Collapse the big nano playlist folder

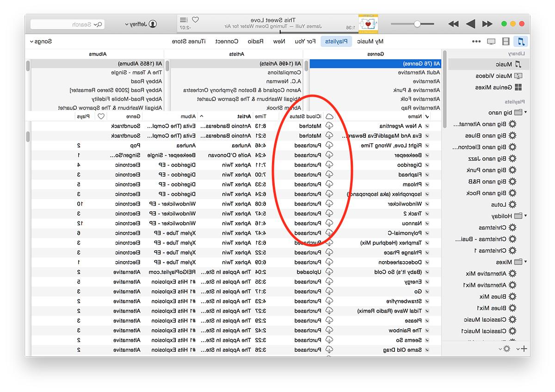pos(525,112)
